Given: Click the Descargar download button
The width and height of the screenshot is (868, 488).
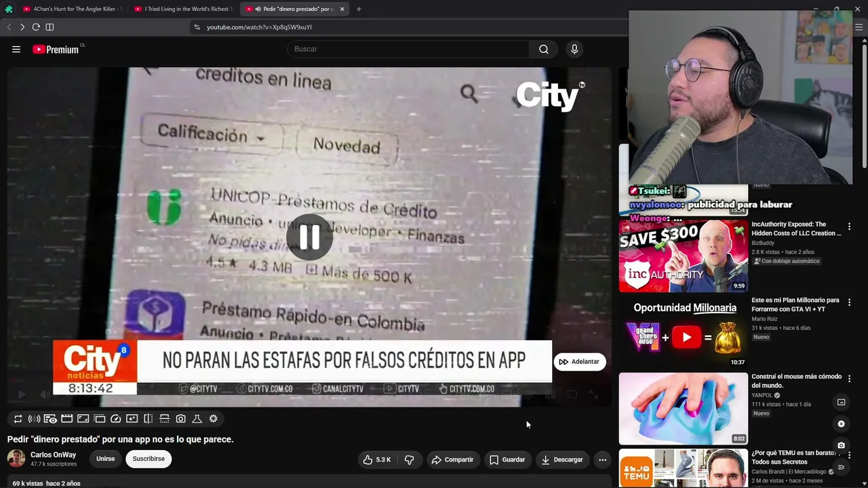Looking at the screenshot, I should click(x=562, y=460).
